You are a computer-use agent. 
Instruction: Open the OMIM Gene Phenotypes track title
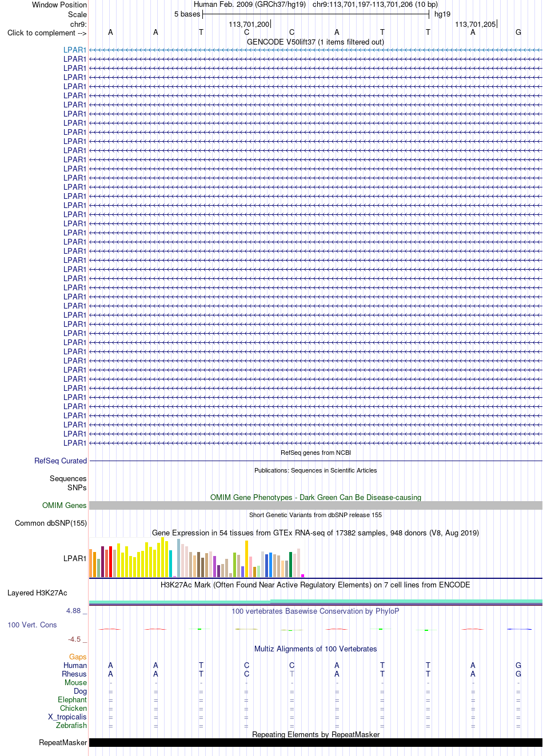(x=316, y=497)
